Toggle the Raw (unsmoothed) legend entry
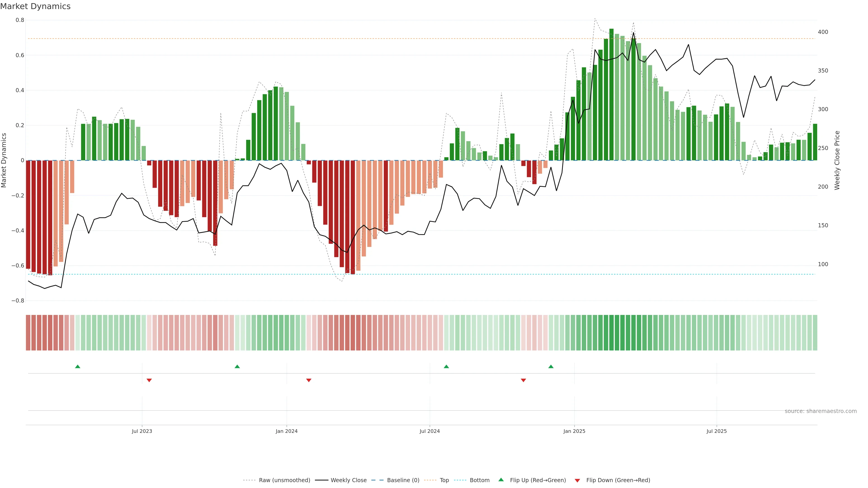 (284, 480)
